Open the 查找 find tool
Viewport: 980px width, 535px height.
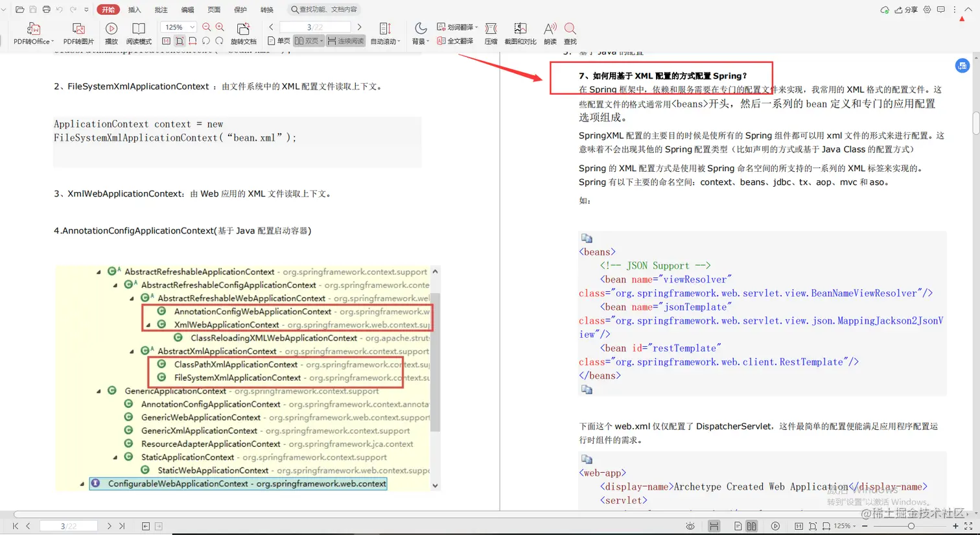pos(570,33)
